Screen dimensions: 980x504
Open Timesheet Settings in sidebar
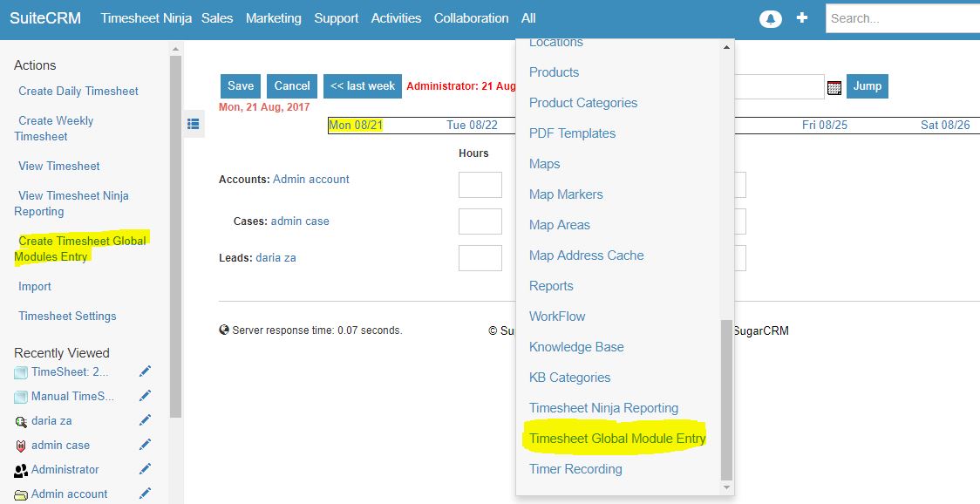point(67,317)
